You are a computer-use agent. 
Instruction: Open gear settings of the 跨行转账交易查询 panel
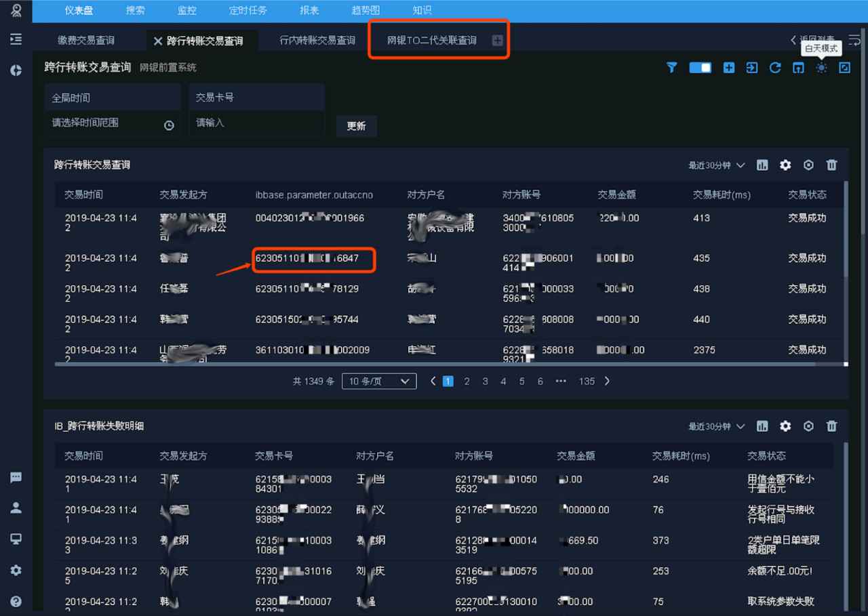[785, 165]
